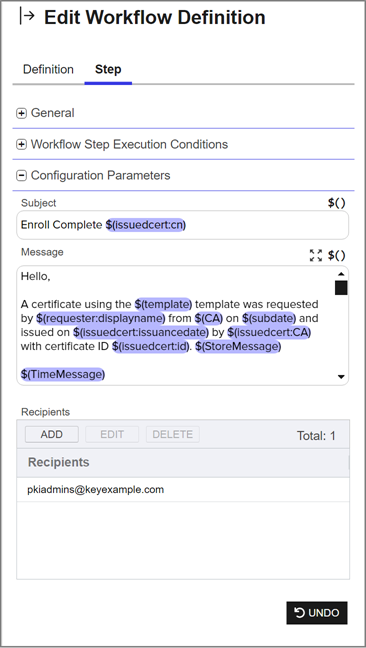Viewport: 366px width, 648px height.
Task: Click inside the Subject field
Action: (x=183, y=225)
